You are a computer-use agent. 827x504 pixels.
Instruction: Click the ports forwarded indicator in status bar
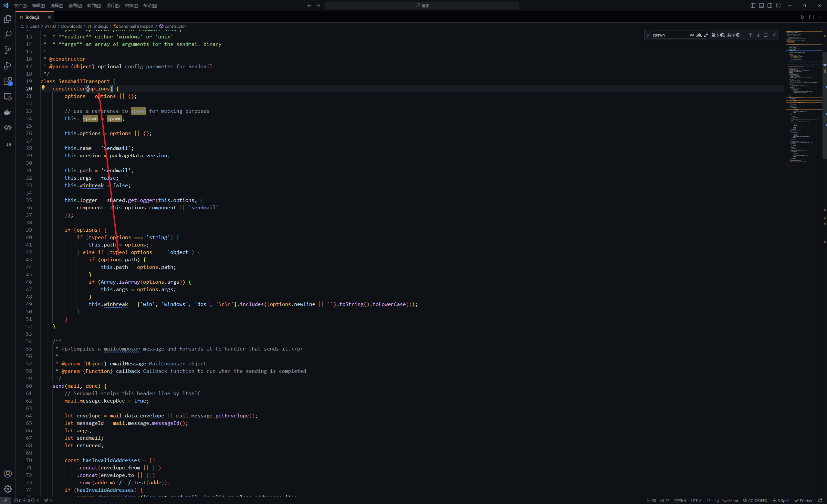pyautogui.click(x=48, y=500)
